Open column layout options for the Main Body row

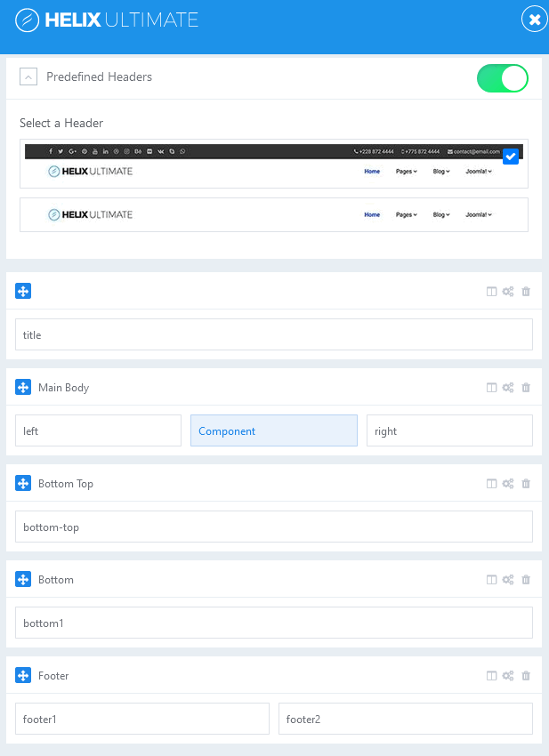tap(491, 387)
